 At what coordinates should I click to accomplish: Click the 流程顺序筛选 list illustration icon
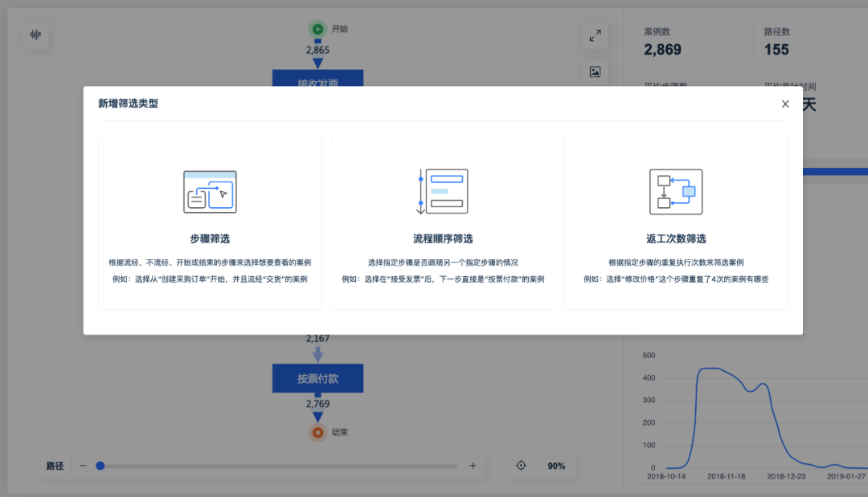pos(442,191)
